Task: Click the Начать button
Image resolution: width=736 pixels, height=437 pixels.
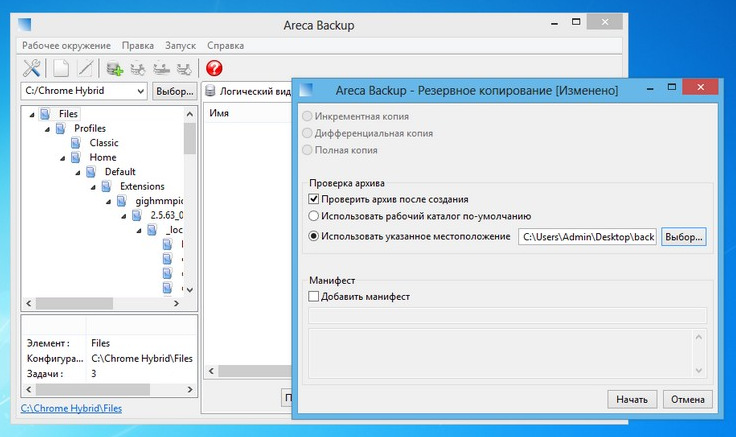Action: click(x=632, y=399)
